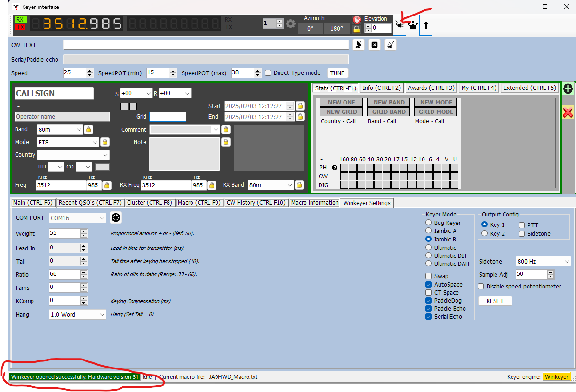576x392 pixels.
Task: Click the broom clear text icon
Action: (391, 45)
